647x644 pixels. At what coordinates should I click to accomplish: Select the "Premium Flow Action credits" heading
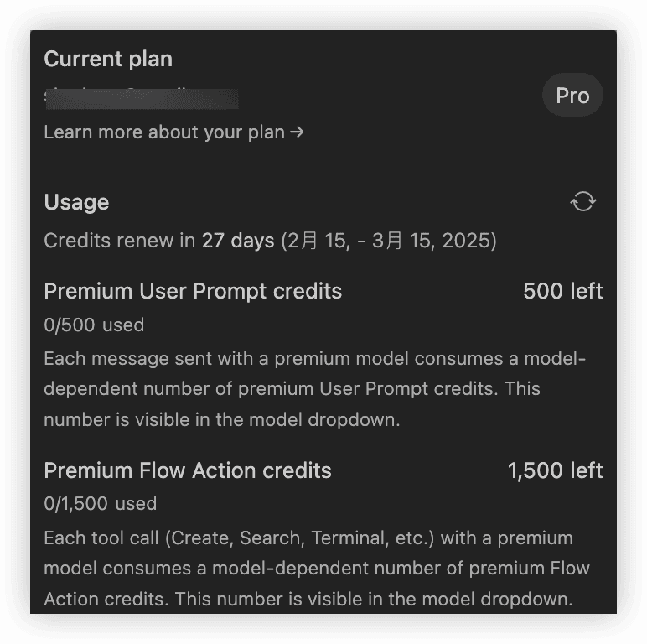(188, 470)
